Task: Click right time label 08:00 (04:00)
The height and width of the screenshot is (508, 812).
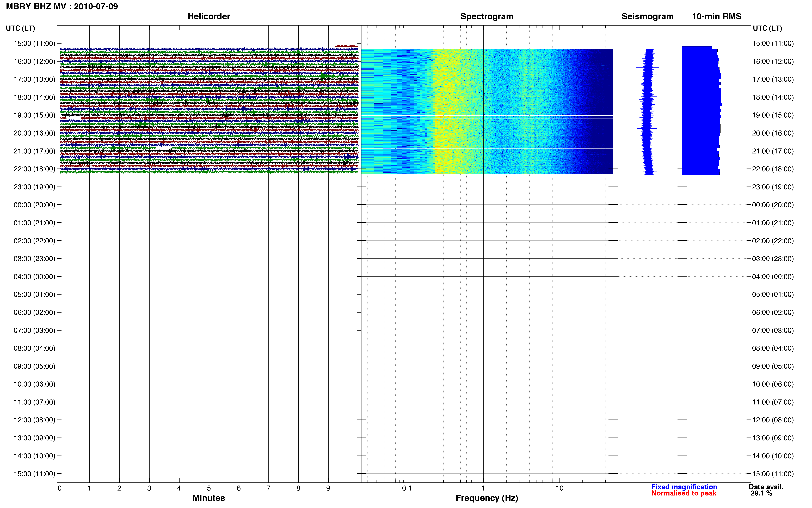Action: pos(773,348)
